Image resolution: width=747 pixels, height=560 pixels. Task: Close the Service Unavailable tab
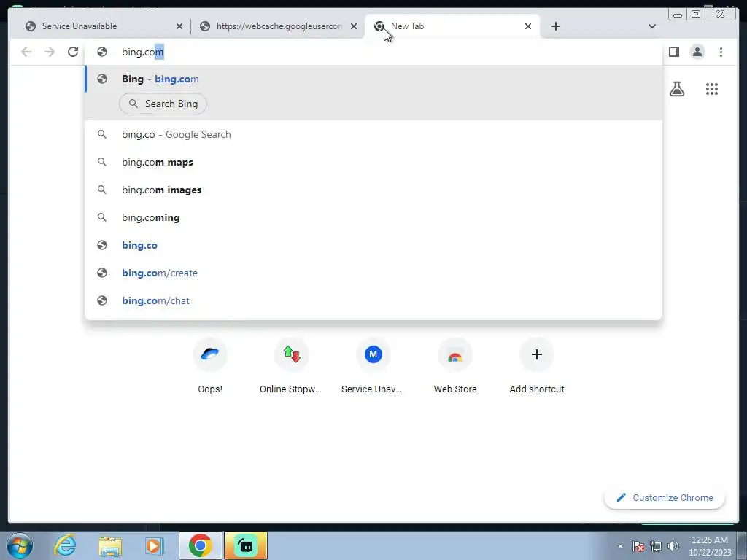(179, 26)
